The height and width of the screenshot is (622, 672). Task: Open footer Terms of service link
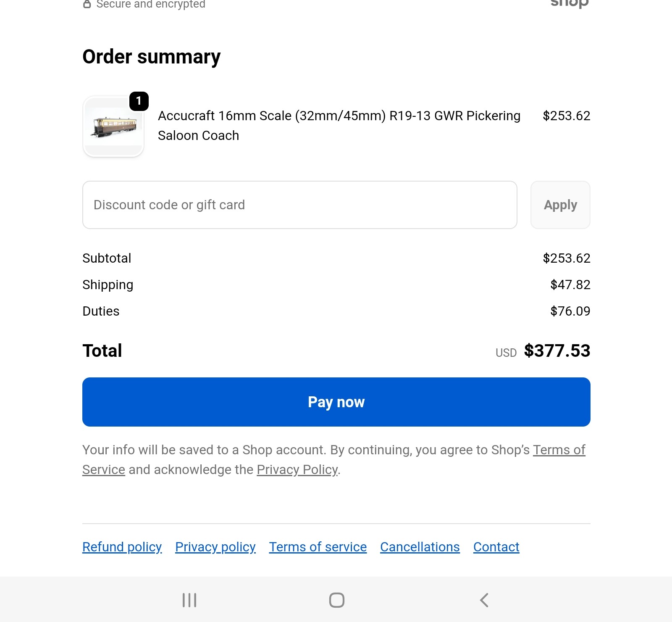click(318, 547)
